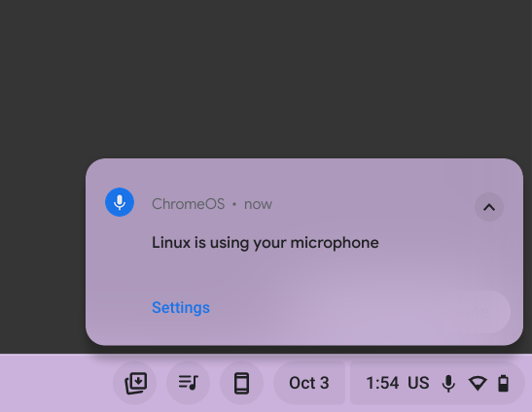Click the blue microphone notification icon
The width and height of the screenshot is (532, 412).
120,202
